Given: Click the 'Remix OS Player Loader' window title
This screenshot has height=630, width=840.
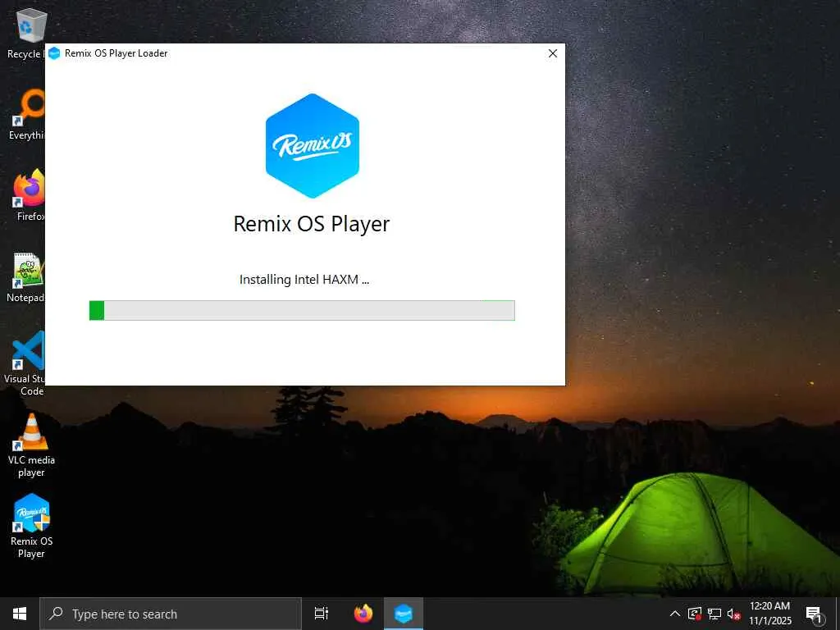Looking at the screenshot, I should [x=116, y=53].
